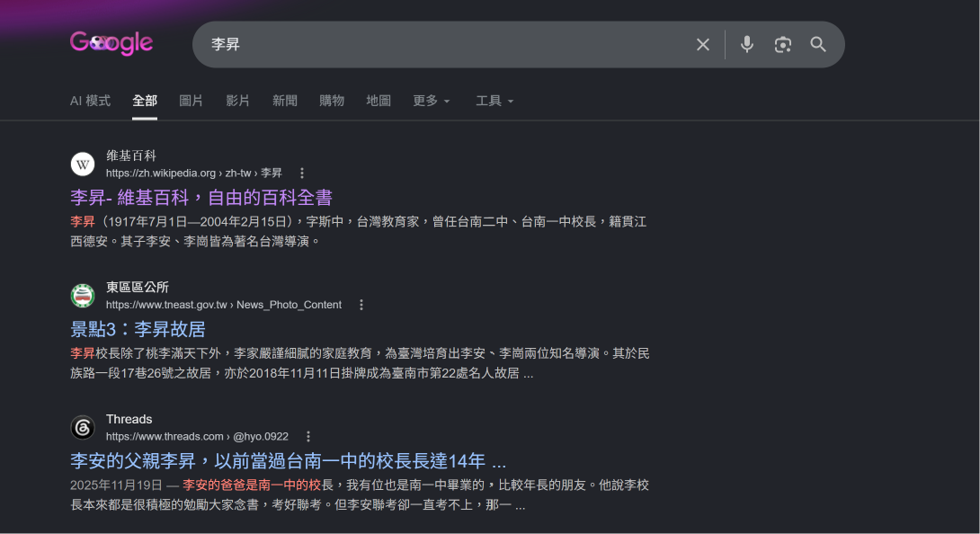The height and width of the screenshot is (534, 980).
Task: Open the 購物 tab
Action: (x=331, y=101)
